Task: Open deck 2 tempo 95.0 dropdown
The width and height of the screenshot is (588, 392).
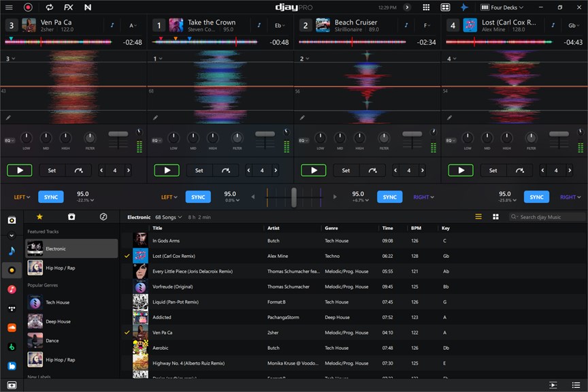Action: (360, 197)
